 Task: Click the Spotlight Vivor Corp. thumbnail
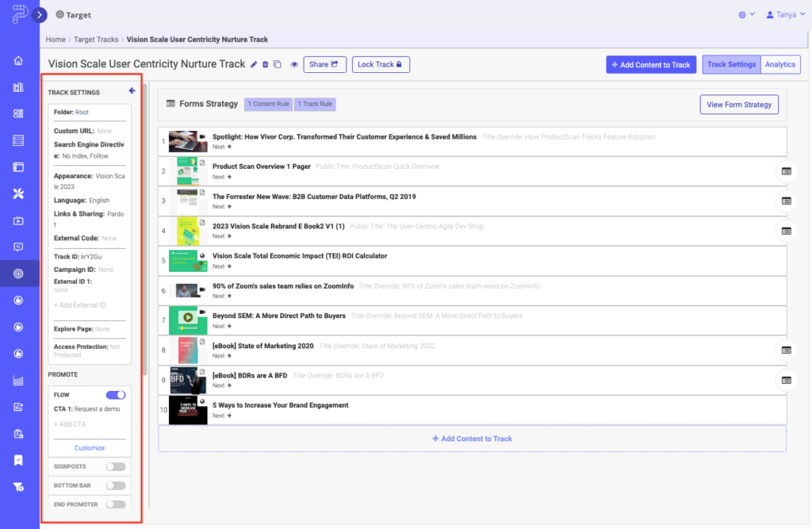pos(188,141)
